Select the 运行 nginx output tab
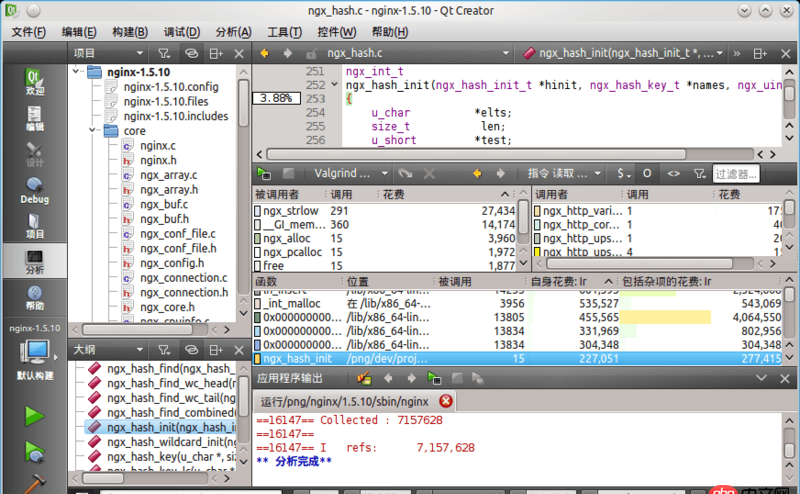Viewport: 800px width, 494px height. 345,401
